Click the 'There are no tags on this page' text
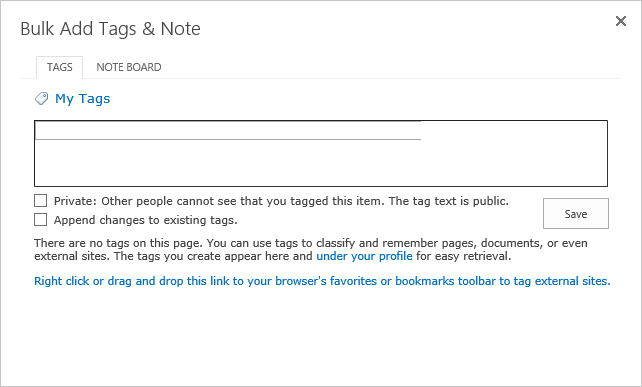The image size is (642, 387). pyautogui.click(x=118, y=243)
